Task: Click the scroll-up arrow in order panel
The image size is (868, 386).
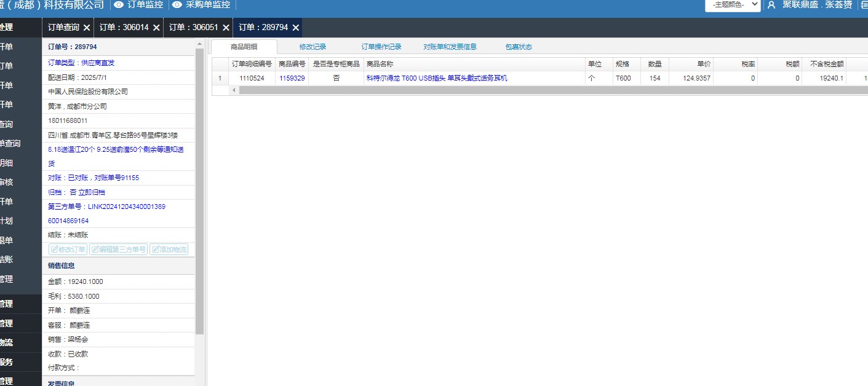Action: (x=199, y=44)
